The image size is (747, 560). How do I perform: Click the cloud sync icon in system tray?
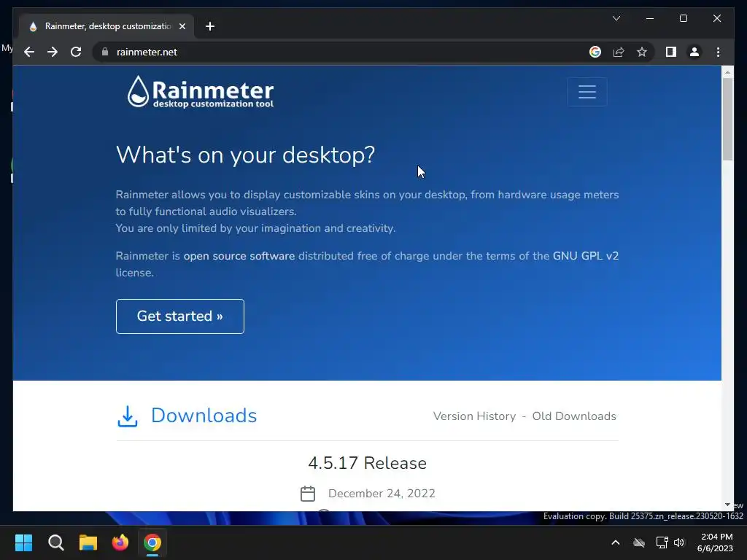point(639,542)
